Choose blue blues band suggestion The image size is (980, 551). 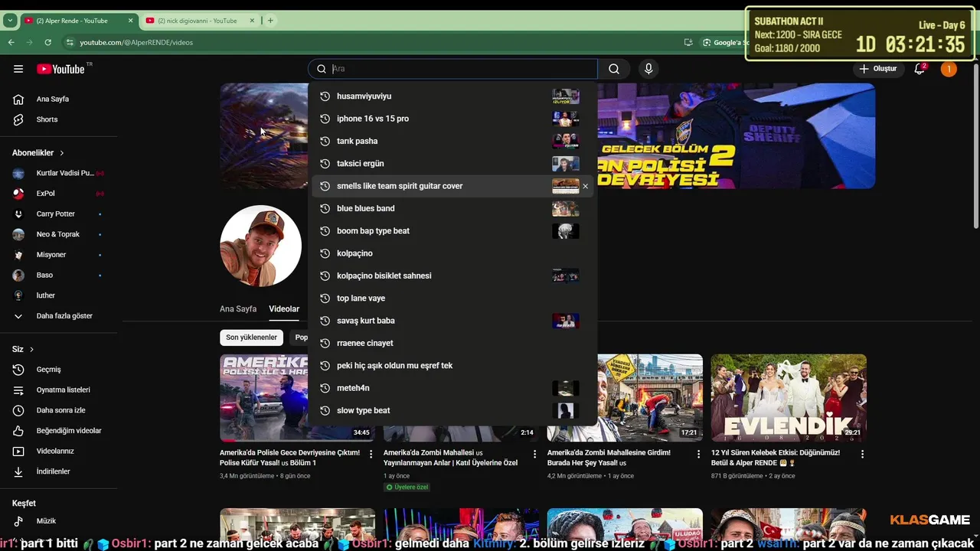(452, 208)
